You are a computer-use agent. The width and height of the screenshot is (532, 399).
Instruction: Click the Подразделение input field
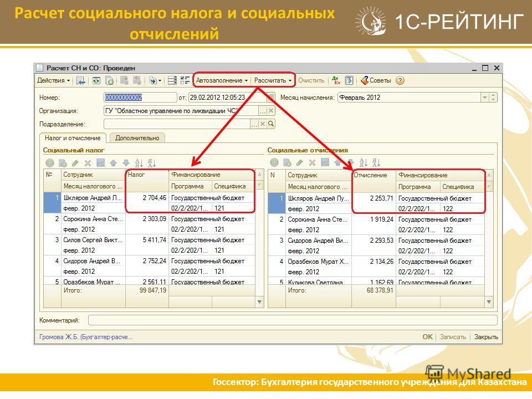click(x=177, y=124)
